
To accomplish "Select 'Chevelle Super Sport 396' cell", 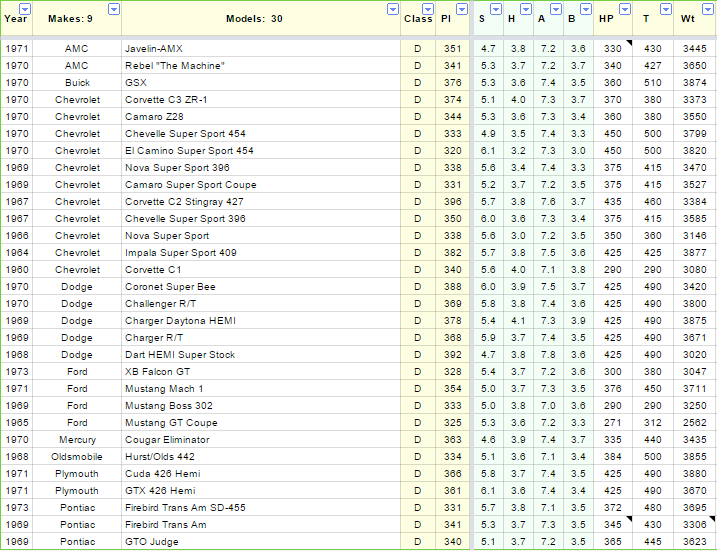I will coord(261,219).
